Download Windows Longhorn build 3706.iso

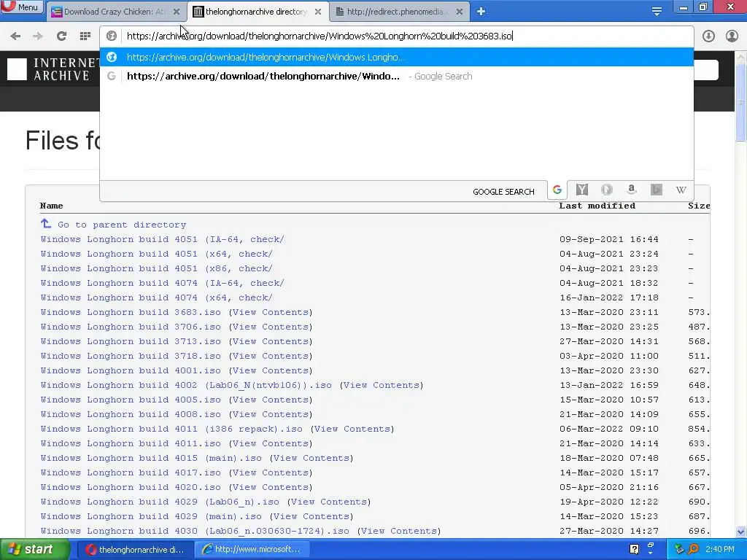pos(131,327)
